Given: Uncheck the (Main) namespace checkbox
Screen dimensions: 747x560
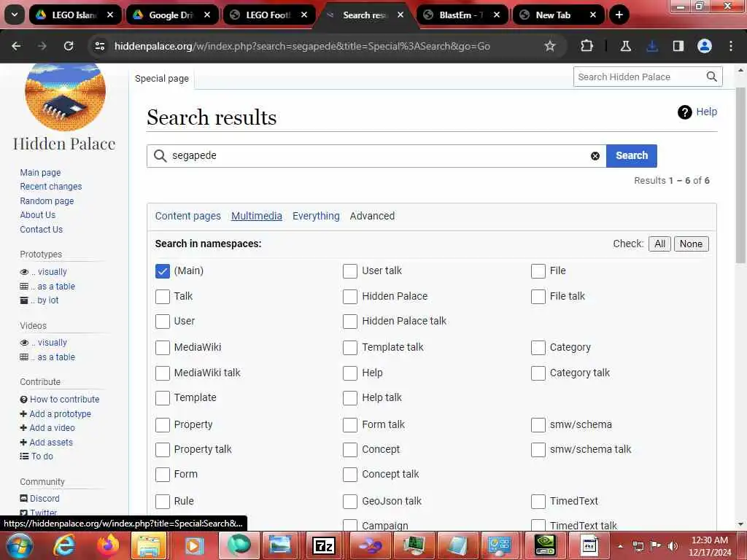Looking at the screenshot, I should click(163, 271).
